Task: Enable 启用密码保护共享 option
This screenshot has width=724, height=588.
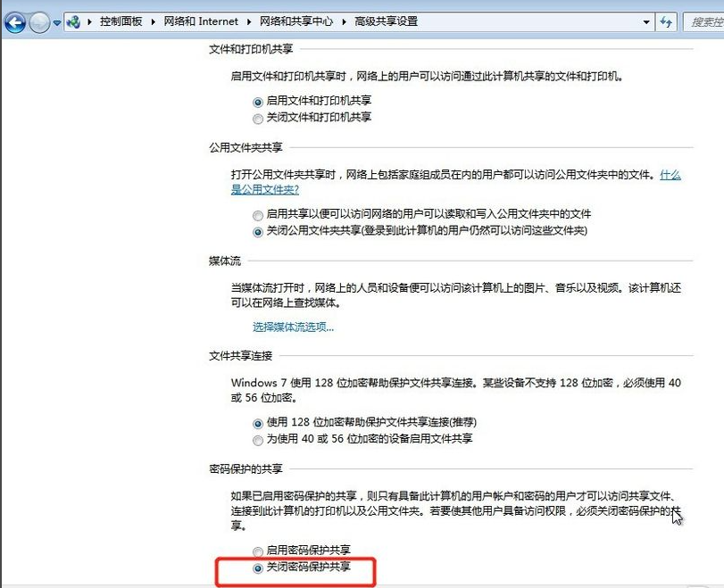Action: coord(258,551)
